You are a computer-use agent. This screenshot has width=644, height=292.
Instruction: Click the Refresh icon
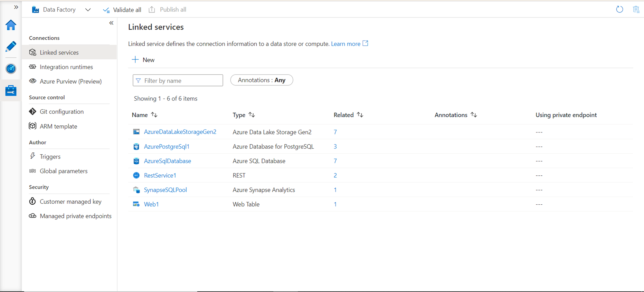coord(619,9)
